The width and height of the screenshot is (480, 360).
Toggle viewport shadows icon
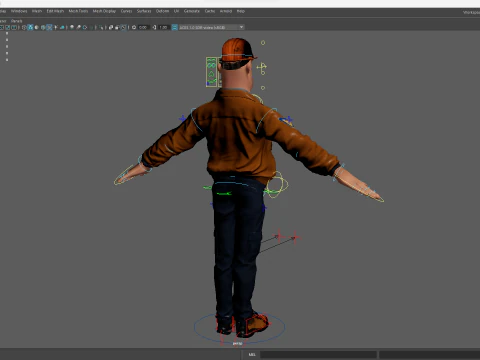tap(62, 27)
